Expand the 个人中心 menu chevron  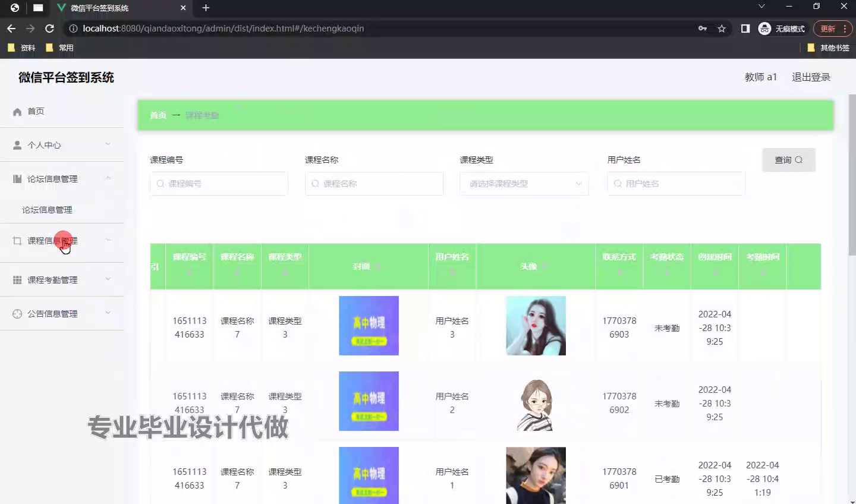[108, 144]
